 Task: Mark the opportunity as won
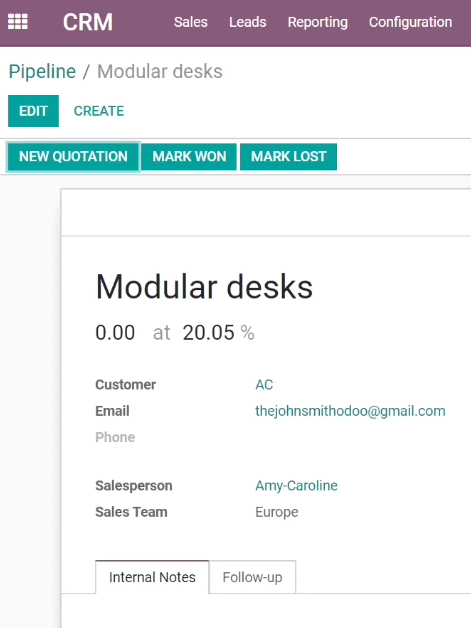pos(189,157)
